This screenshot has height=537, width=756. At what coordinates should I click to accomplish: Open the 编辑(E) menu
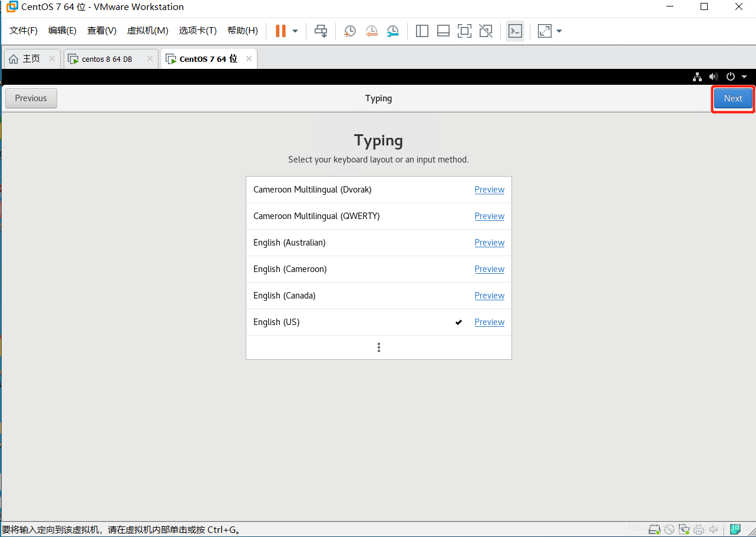click(62, 31)
